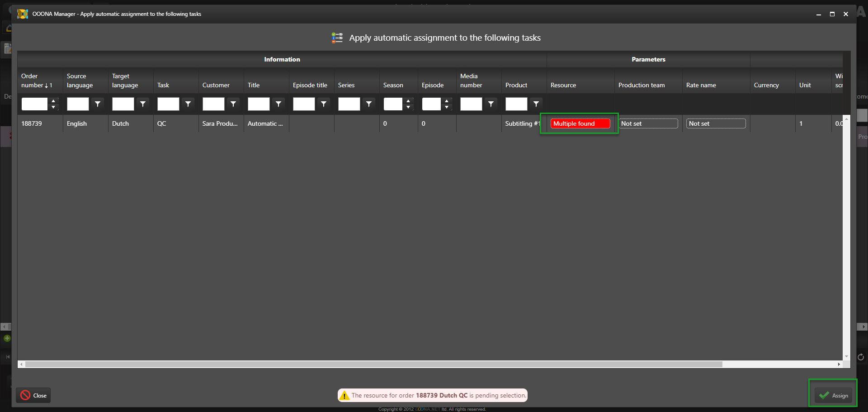Open the Media number filter funnel
Viewport: 868px width, 412px height.
click(491, 104)
